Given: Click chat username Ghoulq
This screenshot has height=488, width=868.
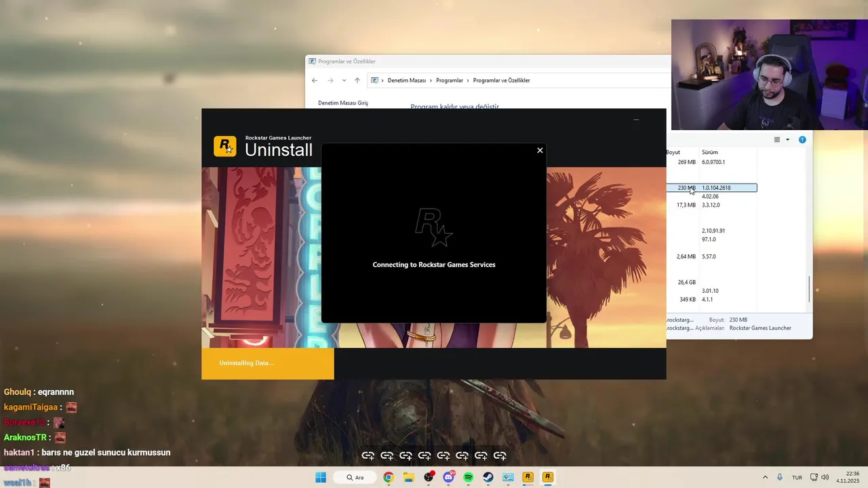Looking at the screenshot, I should pos(17,392).
